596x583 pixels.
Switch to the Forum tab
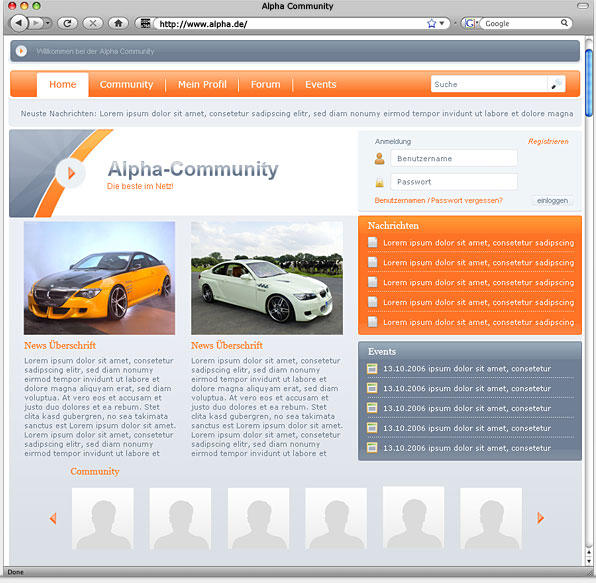pyautogui.click(x=265, y=84)
